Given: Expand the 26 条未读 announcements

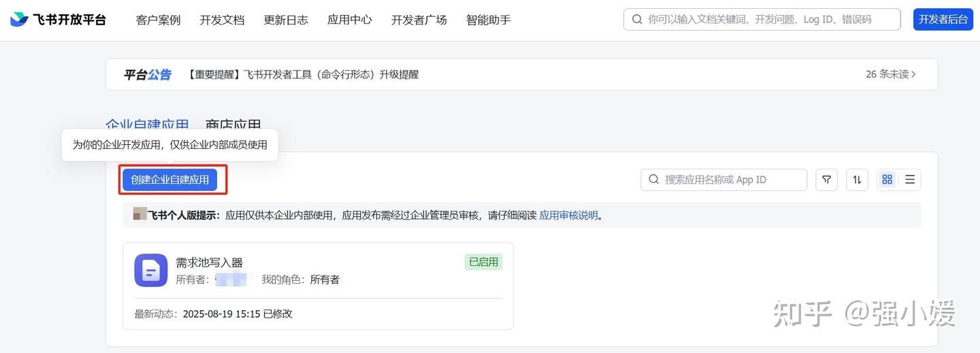Looking at the screenshot, I should pyautogui.click(x=891, y=74).
